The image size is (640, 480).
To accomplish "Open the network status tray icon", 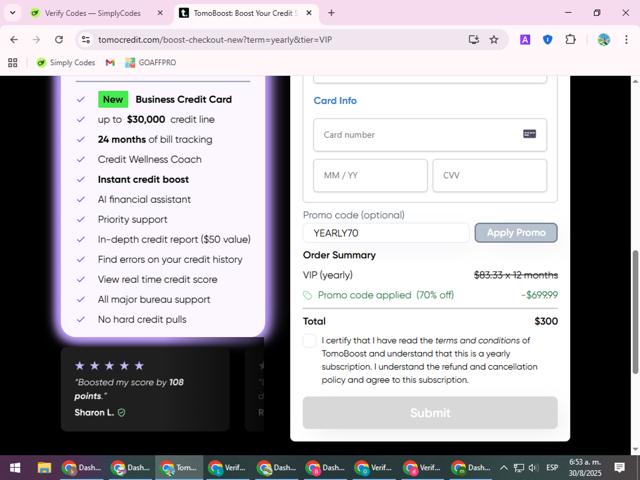I will click(519, 467).
